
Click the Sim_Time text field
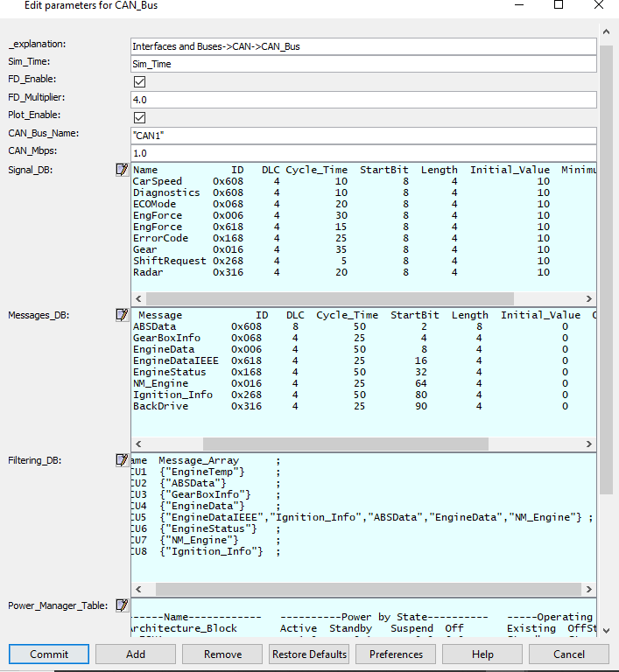(362, 64)
